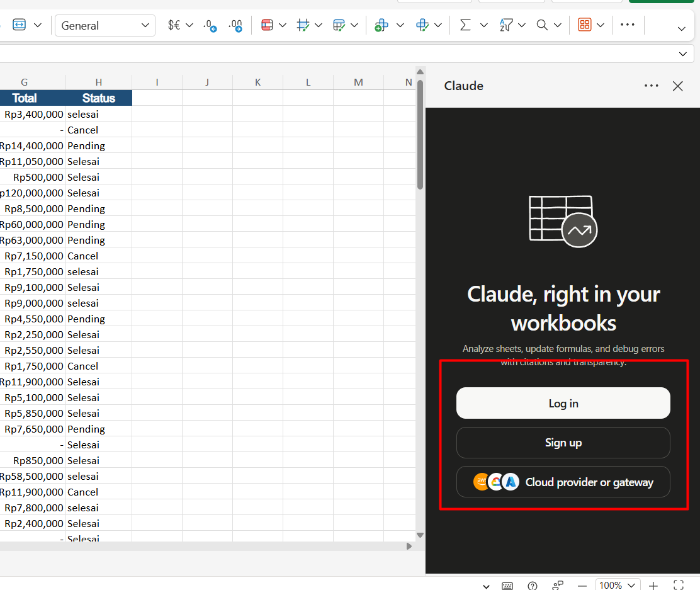
Task: Open the General number format combo box
Action: 105,25
